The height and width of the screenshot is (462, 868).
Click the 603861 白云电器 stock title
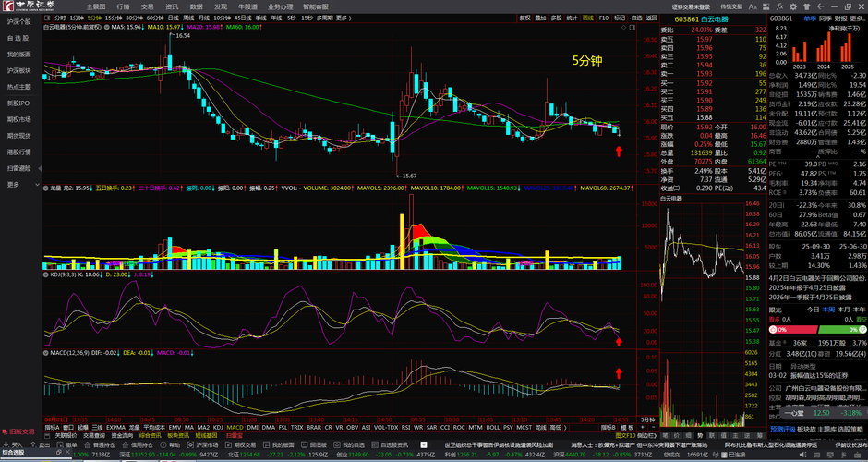point(702,18)
